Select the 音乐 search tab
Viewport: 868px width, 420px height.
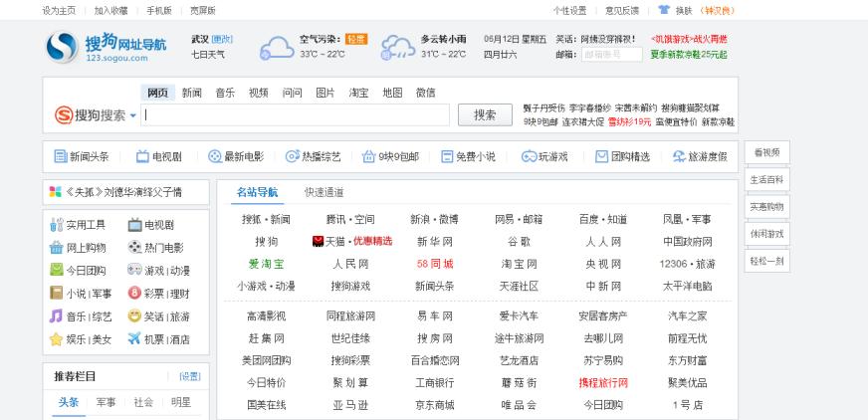coord(225,93)
